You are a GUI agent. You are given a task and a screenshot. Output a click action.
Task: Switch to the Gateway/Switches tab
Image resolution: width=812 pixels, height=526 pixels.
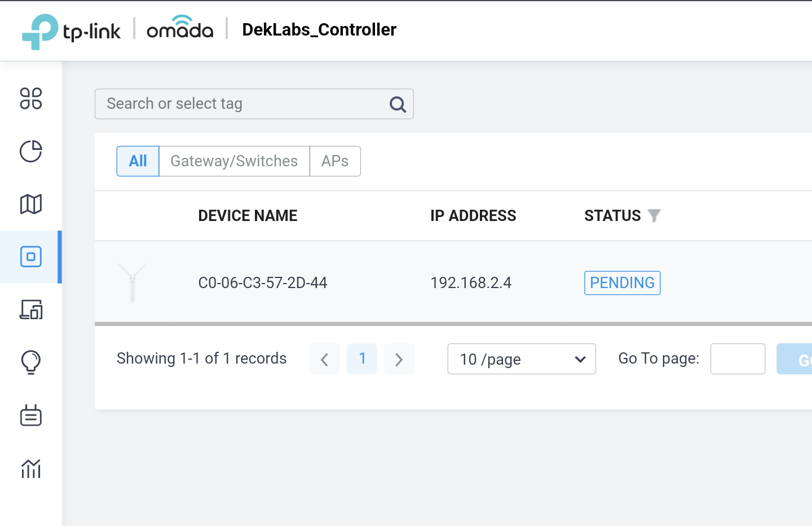[x=234, y=161]
